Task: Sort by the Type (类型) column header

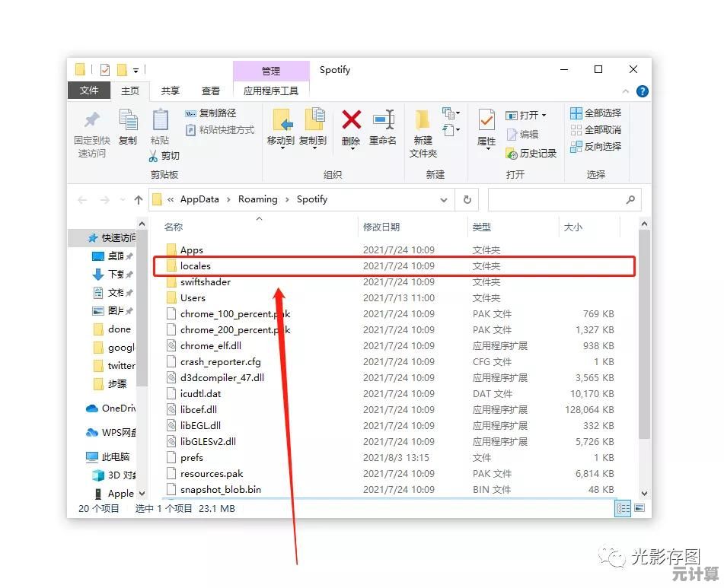Action: [x=482, y=227]
